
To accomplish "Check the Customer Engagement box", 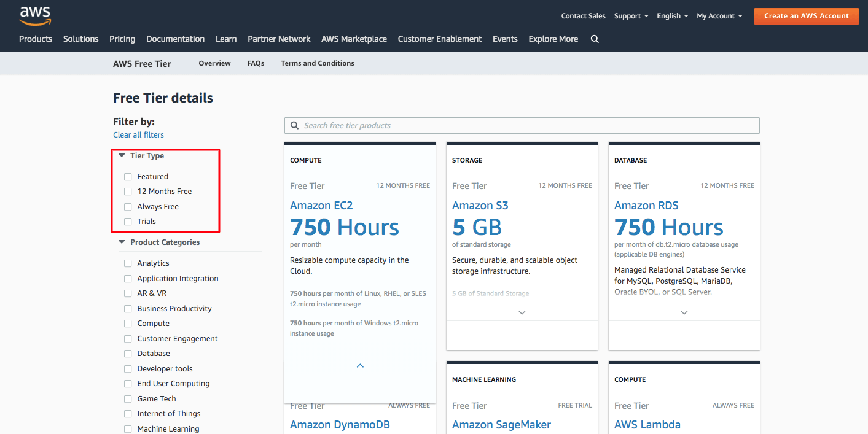I will pyautogui.click(x=128, y=339).
